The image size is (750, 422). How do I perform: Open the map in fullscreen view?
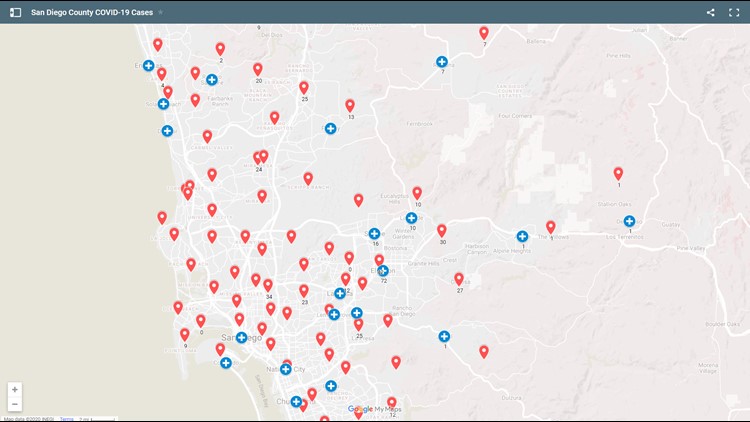[x=735, y=12]
